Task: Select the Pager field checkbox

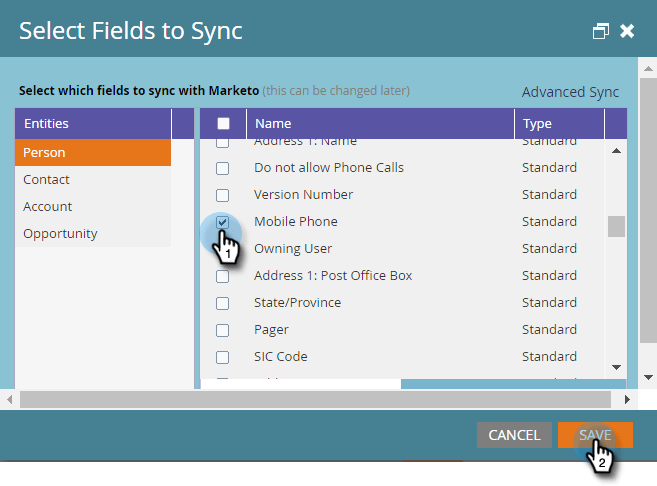Action: 223,330
